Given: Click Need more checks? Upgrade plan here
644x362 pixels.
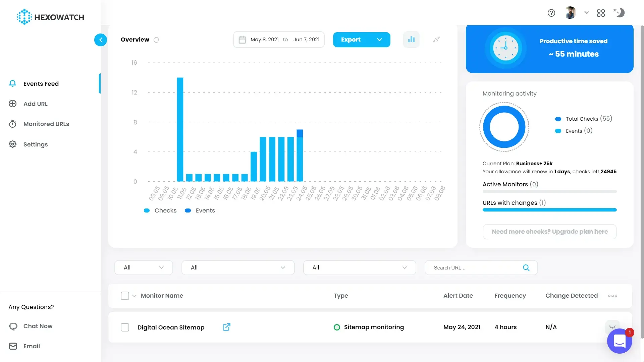Looking at the screenshot, I should (x=549, y=232).
